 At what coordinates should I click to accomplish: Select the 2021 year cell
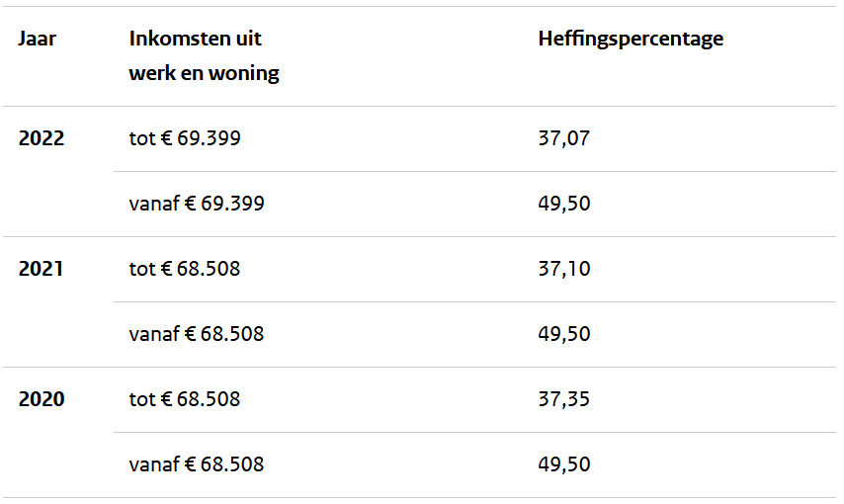[x=41, y=269]
